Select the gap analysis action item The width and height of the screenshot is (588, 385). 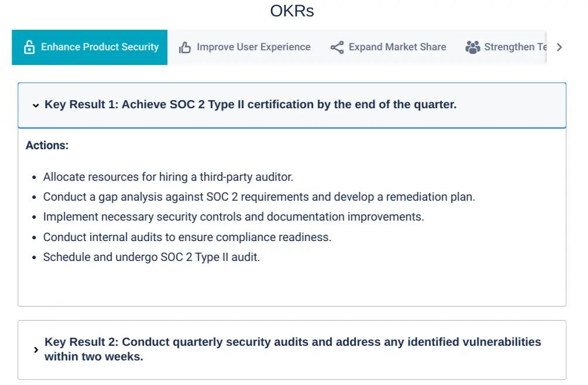(x=259, y=197)
